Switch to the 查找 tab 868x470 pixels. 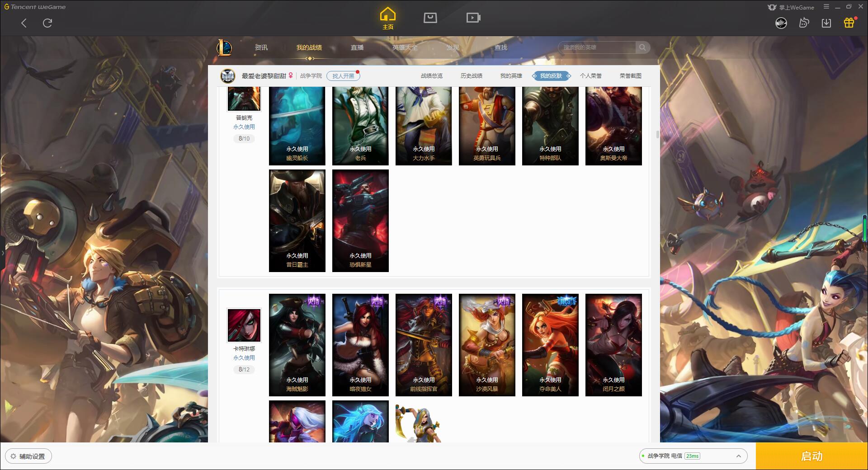click(x=500, y=47)
